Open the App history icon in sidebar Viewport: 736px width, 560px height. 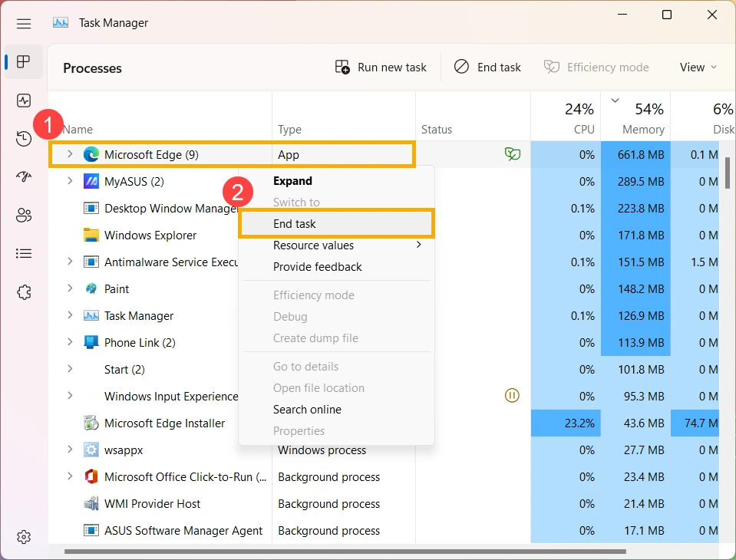coord(24,139)
